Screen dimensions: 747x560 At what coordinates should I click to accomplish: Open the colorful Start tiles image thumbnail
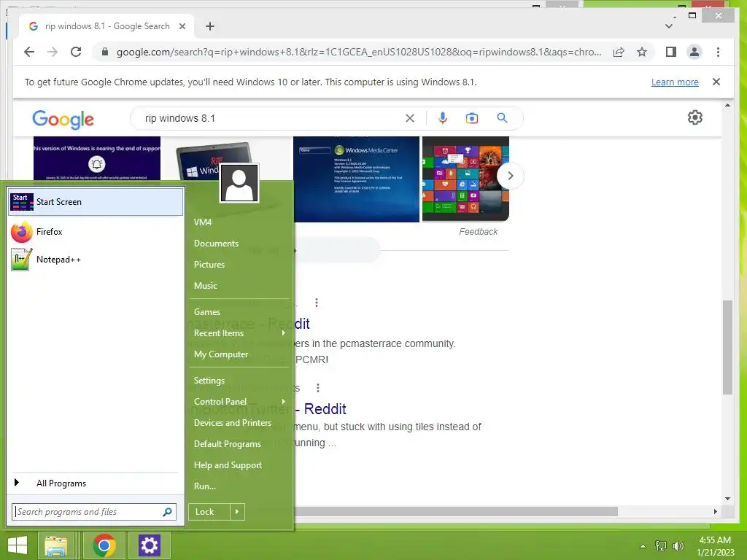465,179
